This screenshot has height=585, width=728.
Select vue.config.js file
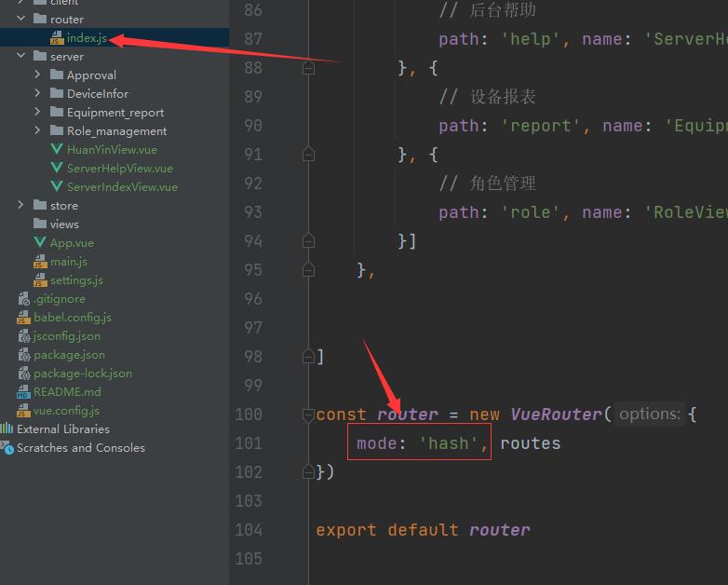pos(66,410)
